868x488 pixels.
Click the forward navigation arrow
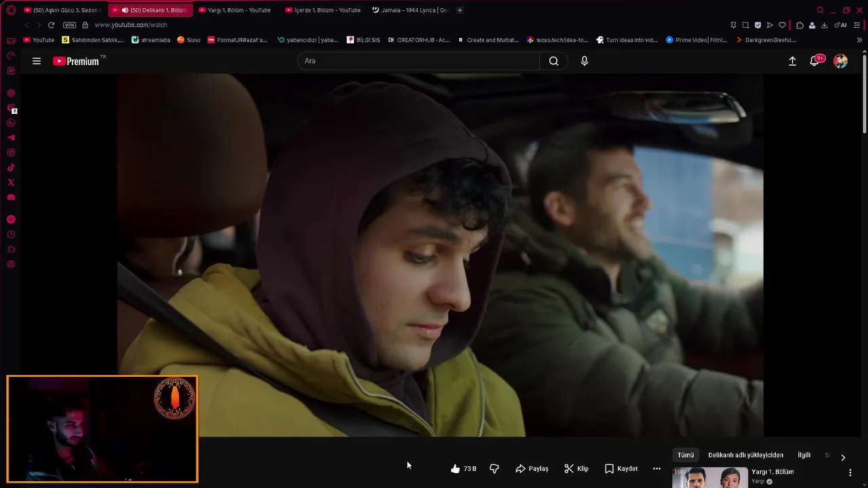tap(39, 25)
